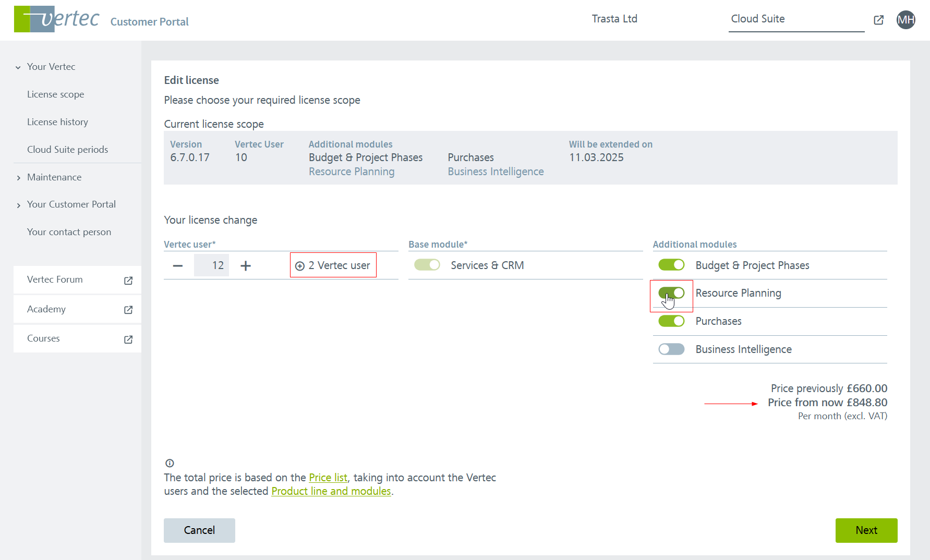
Task: Open the MH user avatar menu
Action: tap(905, 20)
